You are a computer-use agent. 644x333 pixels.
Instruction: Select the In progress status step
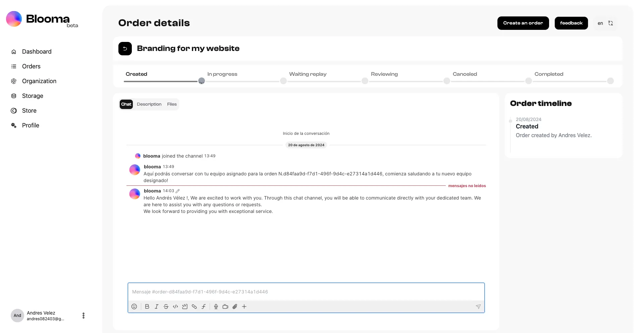tap(222, 74)
